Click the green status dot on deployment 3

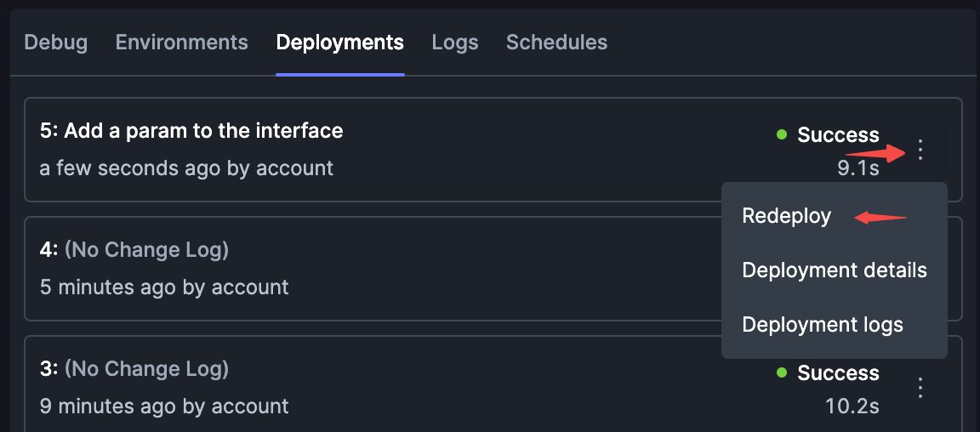(x=781, y=372)
